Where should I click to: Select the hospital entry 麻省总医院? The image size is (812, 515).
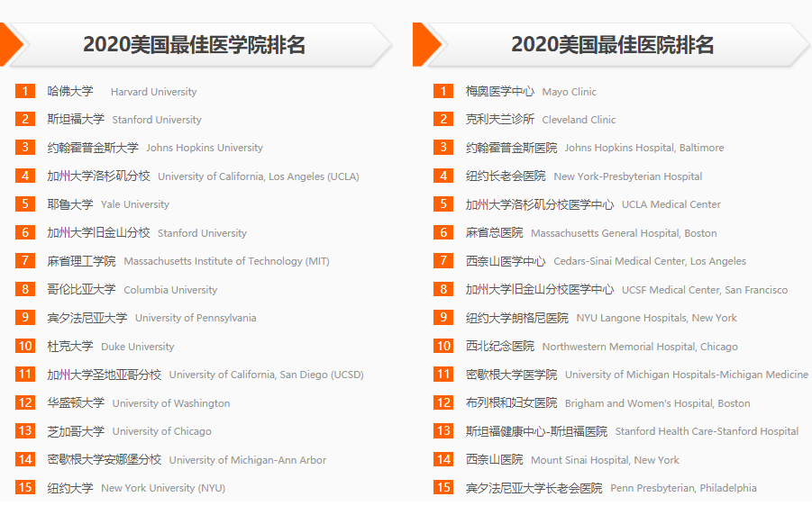point(495,233)
